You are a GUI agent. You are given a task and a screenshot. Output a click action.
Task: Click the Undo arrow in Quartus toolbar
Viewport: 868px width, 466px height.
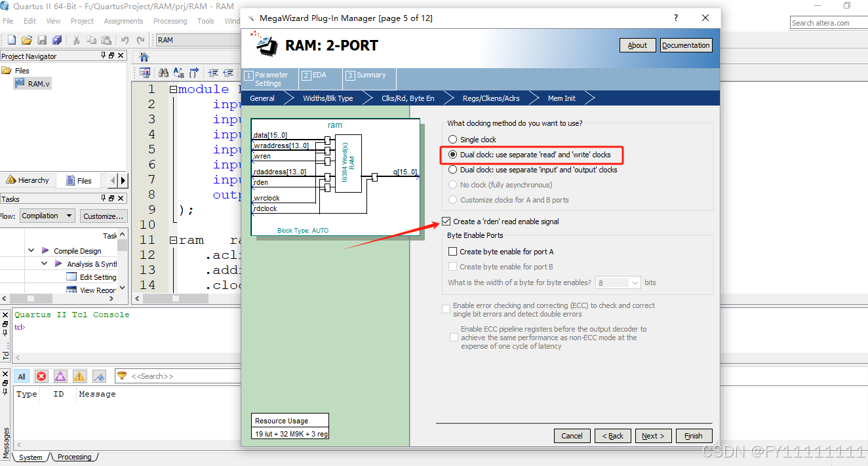coord(125,40)
